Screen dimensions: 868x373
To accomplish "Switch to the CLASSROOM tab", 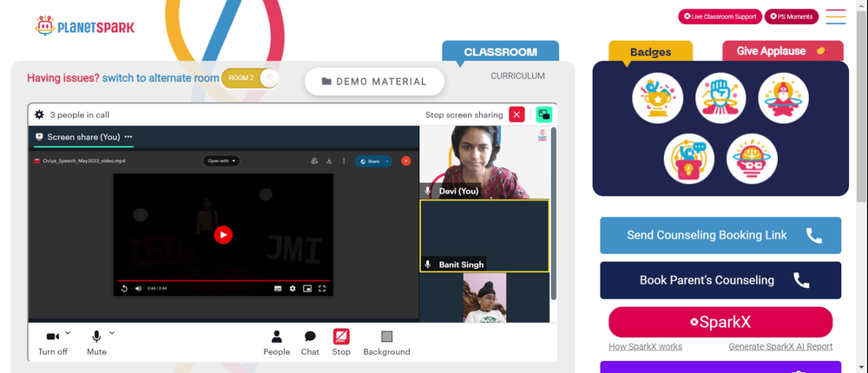I will click(x=501, y=52).
